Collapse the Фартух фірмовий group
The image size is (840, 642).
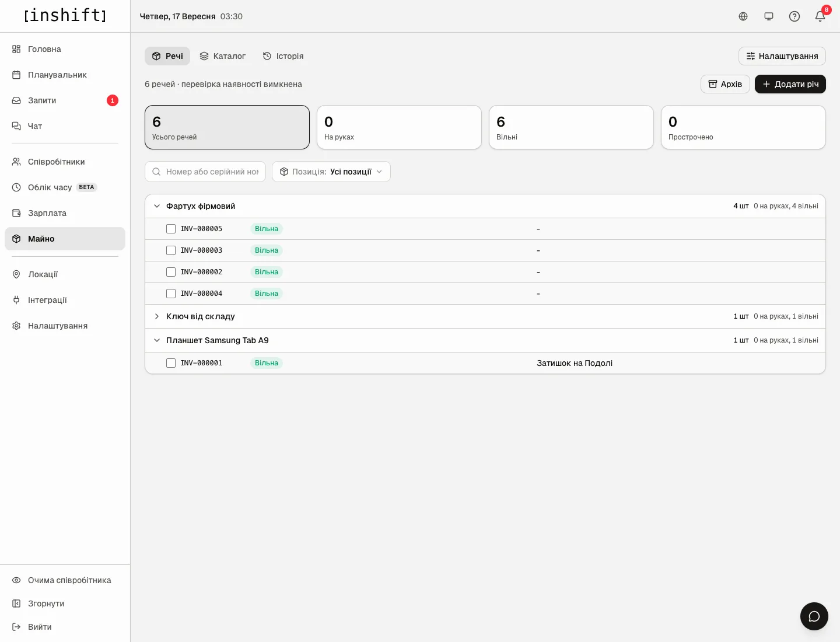point(485,206)
